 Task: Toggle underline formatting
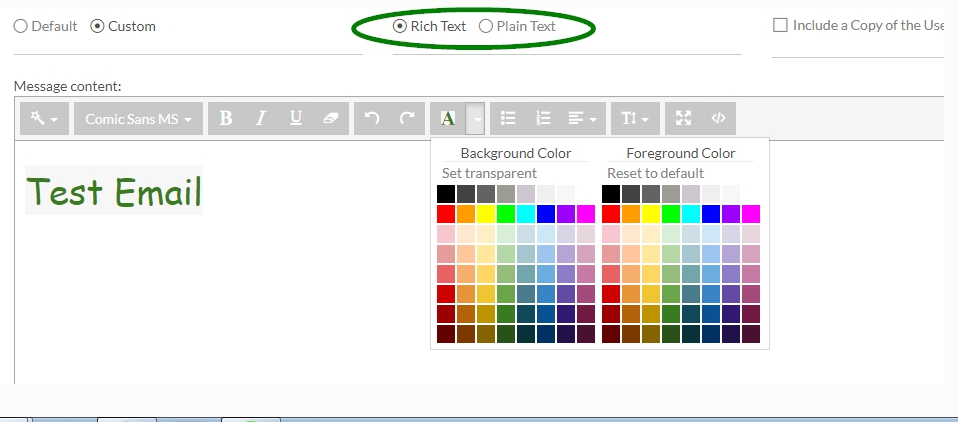(296, 118)
